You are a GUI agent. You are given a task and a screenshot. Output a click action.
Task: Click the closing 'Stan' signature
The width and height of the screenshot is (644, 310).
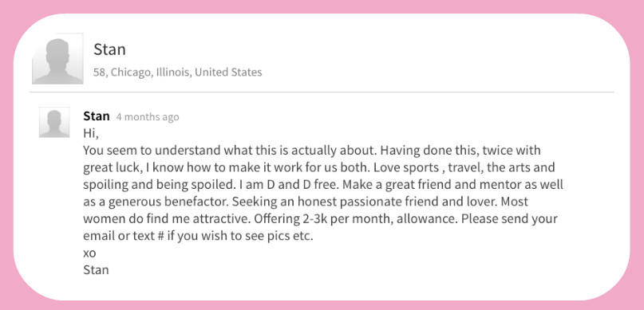[96, 270]
